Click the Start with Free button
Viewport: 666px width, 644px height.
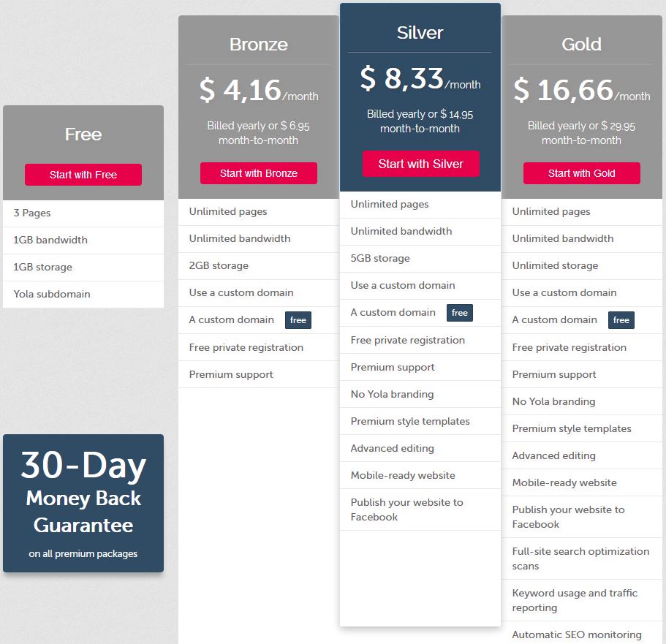tap(83, 175)
